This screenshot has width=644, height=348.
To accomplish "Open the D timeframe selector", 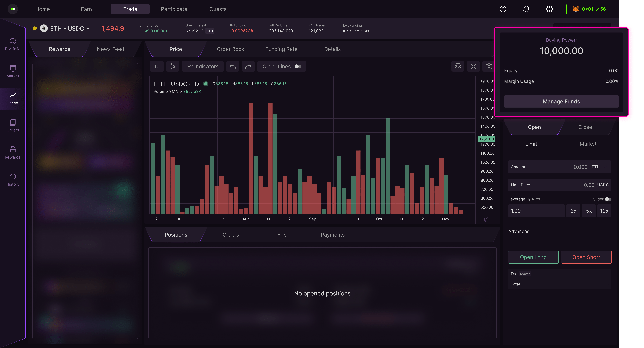I will click(x=157, y=66).
